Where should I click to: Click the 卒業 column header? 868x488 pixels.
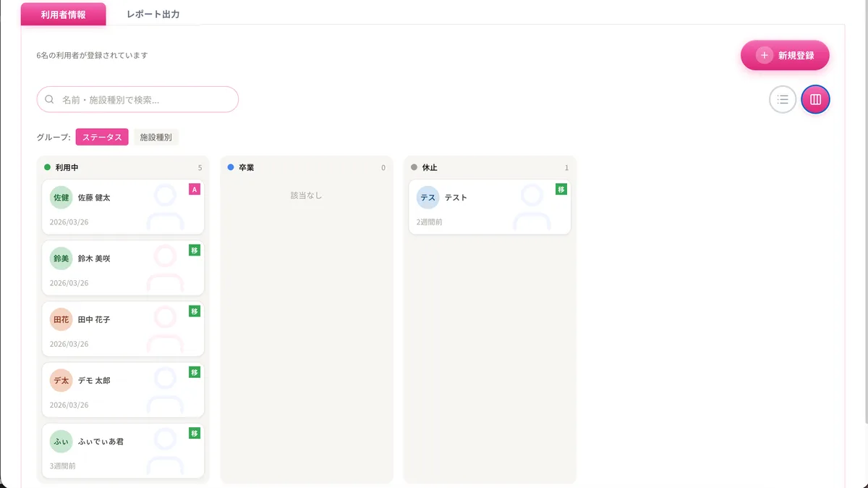click(307, 167)
